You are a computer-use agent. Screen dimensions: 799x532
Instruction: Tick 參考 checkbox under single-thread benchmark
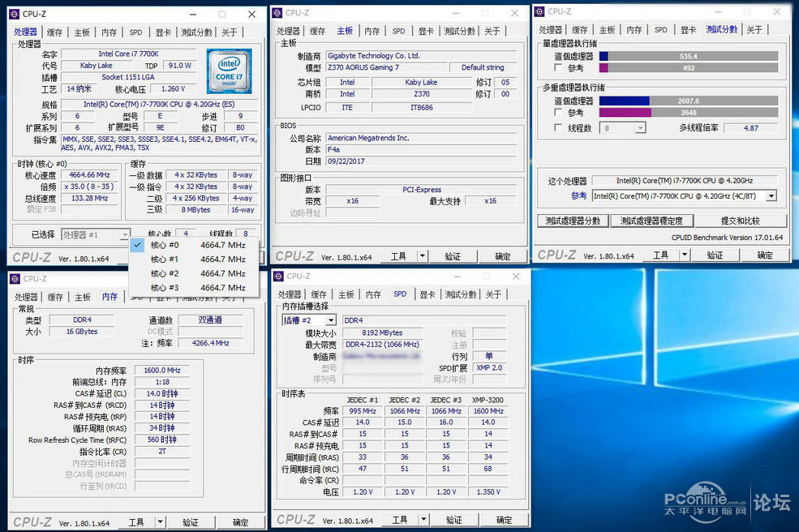tap(558, 68)
